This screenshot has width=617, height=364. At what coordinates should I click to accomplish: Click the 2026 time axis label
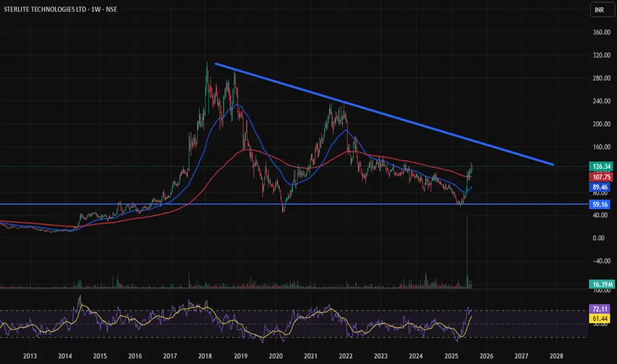(487, 356)
